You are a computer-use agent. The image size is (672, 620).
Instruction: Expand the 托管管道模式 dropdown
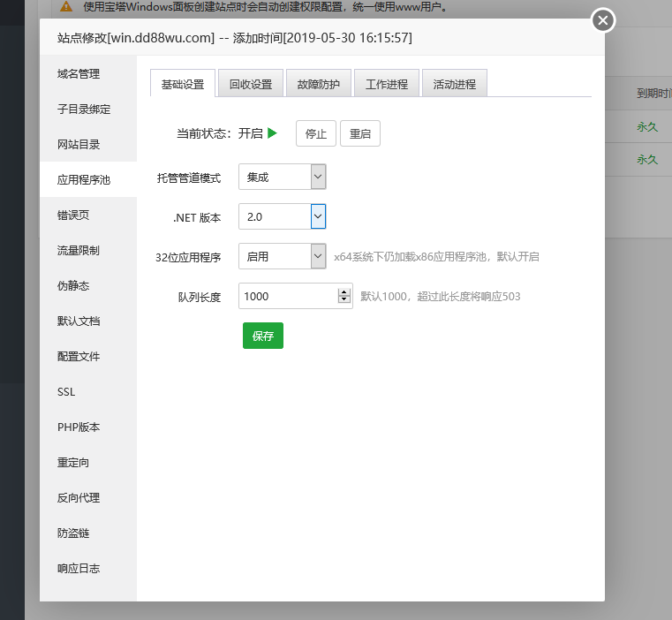coord(282,177)
